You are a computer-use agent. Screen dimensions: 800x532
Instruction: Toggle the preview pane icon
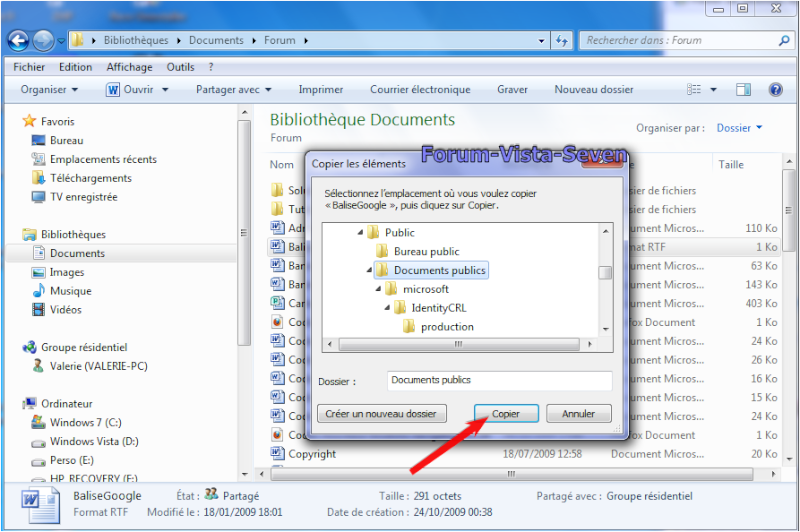[743, 90]
